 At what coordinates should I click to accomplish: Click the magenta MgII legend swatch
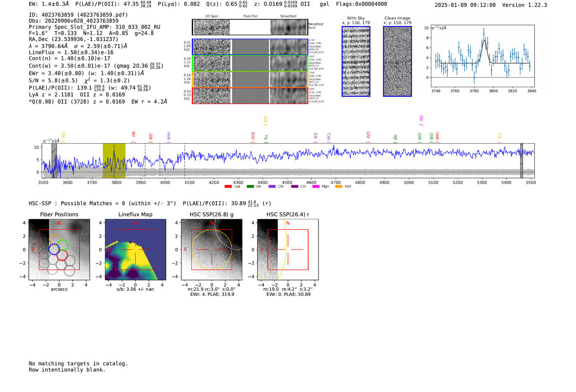(316, 187)
